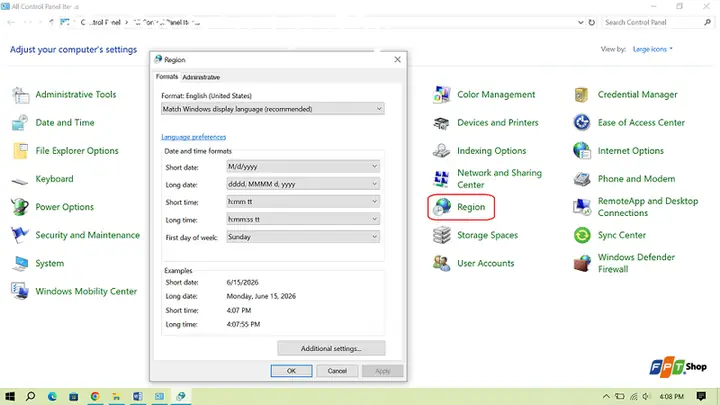Open Devices and Printers icon
Screen dimensions: 720x405
click(442, 123)
